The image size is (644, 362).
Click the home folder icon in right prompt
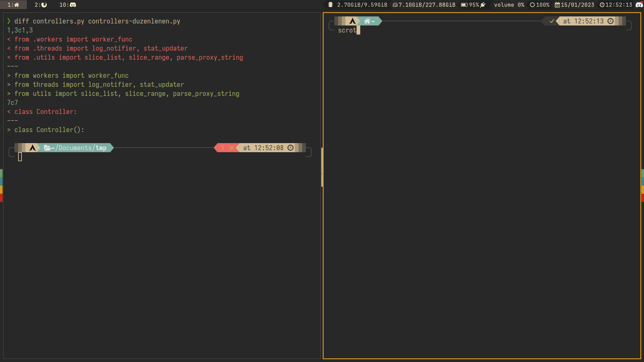pyautogui.click(x=367, y=21)
